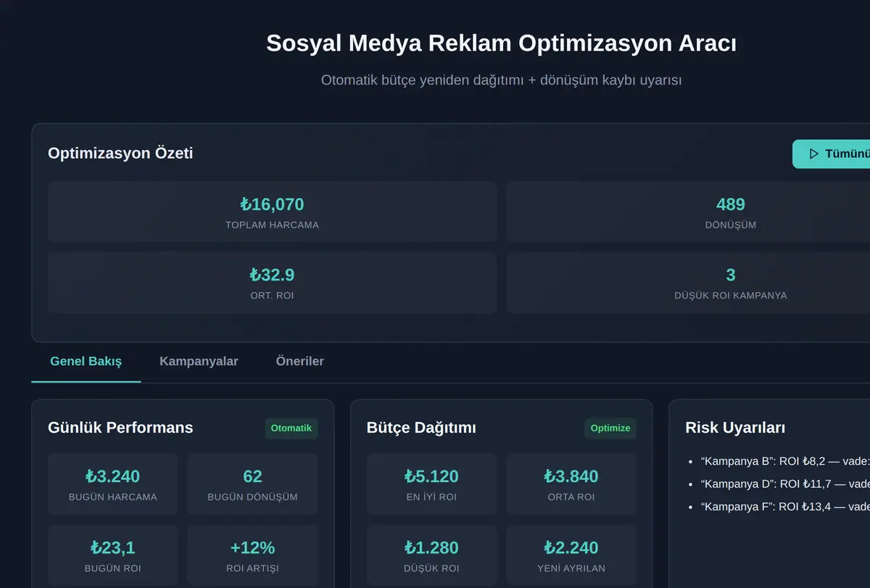Select the Toplam Harcama ₺16,070 card
This screenshot has height=588, width=870.
273,212
